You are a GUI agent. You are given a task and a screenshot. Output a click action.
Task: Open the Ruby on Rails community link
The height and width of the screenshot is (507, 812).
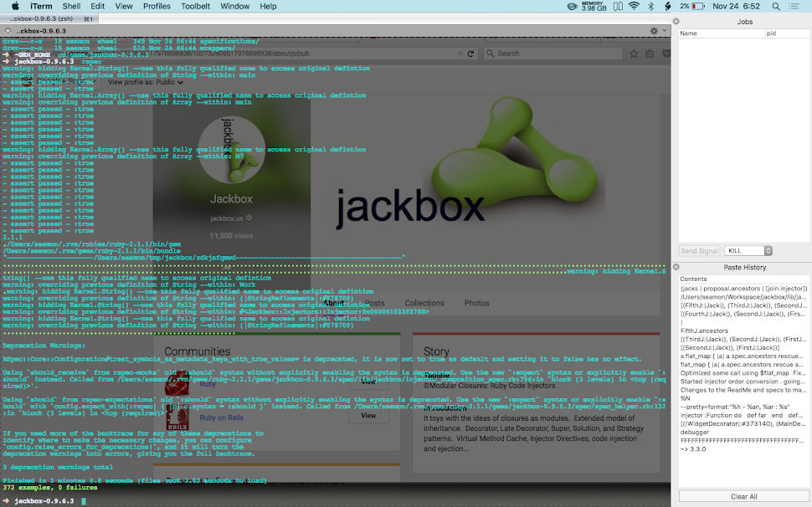coord(221,417)
